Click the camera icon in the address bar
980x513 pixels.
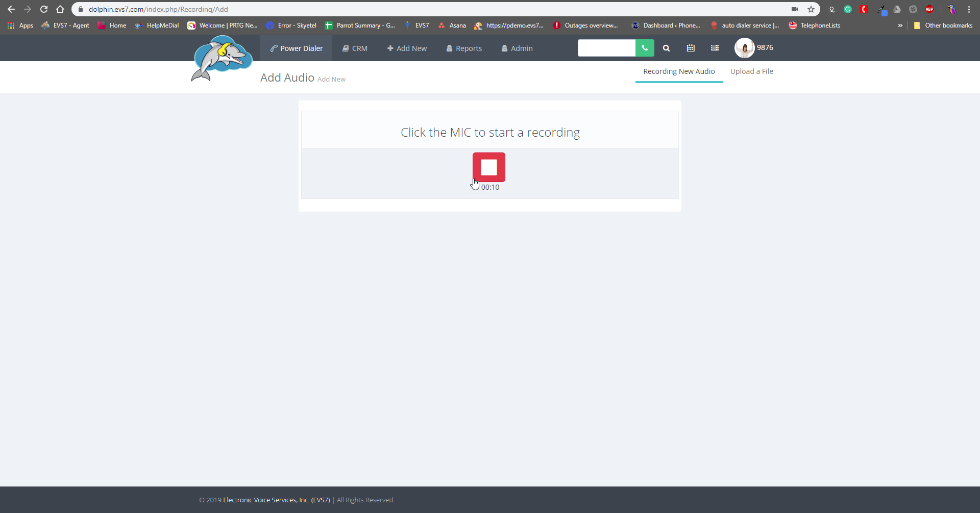(795, 9)
